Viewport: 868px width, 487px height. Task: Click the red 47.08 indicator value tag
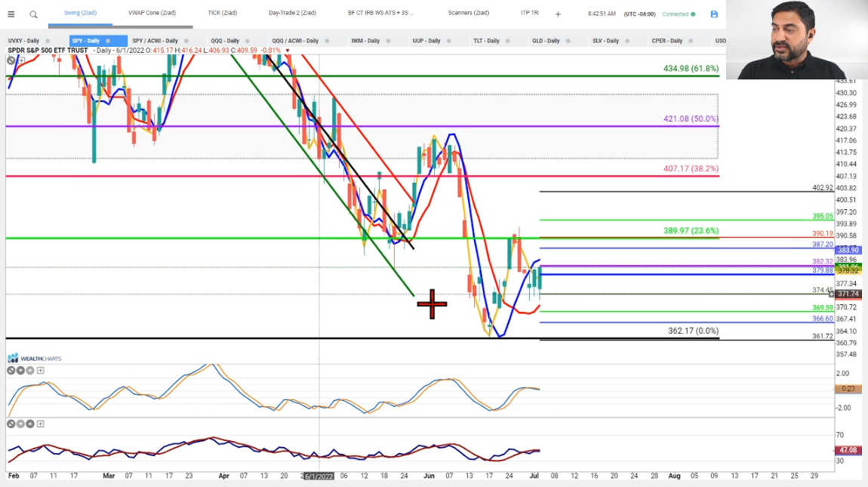tap(848, 451)
